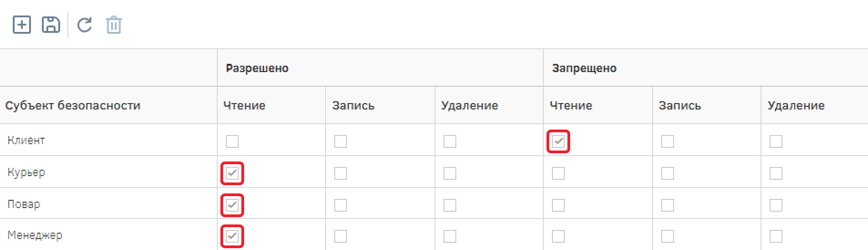The width and height of the screenshot is (868, 250).
Task: Uncheck allowed Чтение for Менеджер
Action: coord(232,236)
